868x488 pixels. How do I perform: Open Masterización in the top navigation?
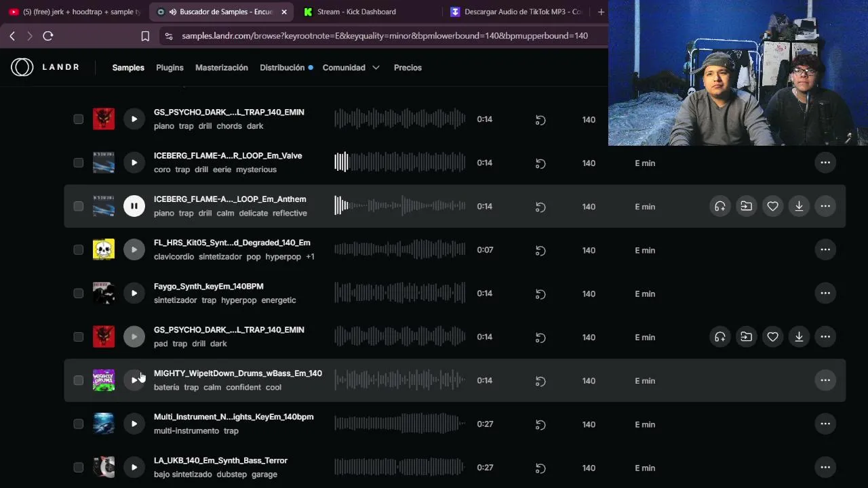tap(222, 68)
